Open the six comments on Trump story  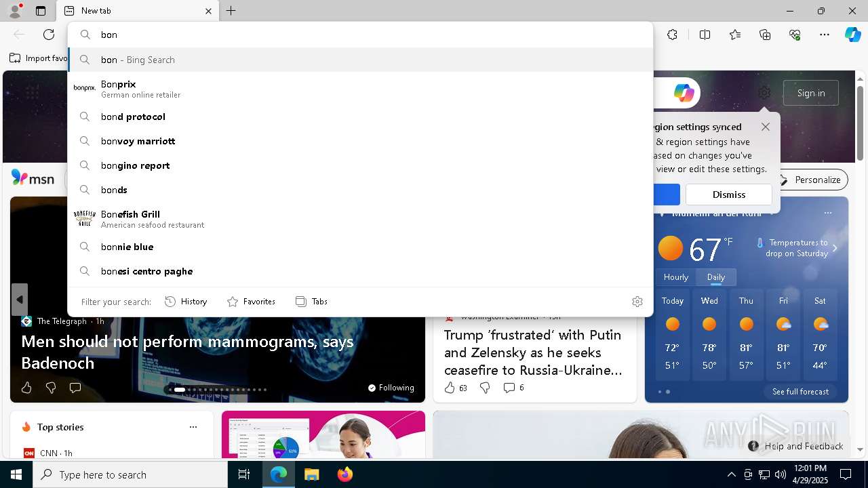coord(513,388)
